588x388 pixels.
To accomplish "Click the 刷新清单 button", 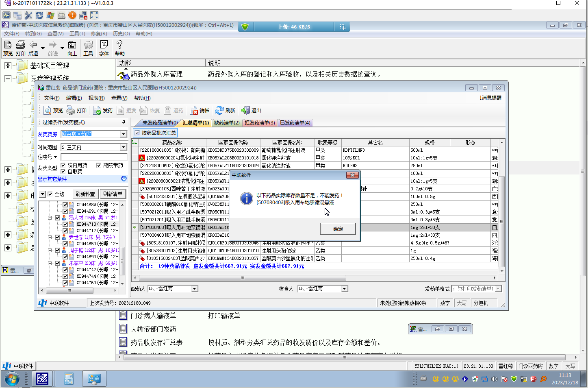I will click(113, 194).
